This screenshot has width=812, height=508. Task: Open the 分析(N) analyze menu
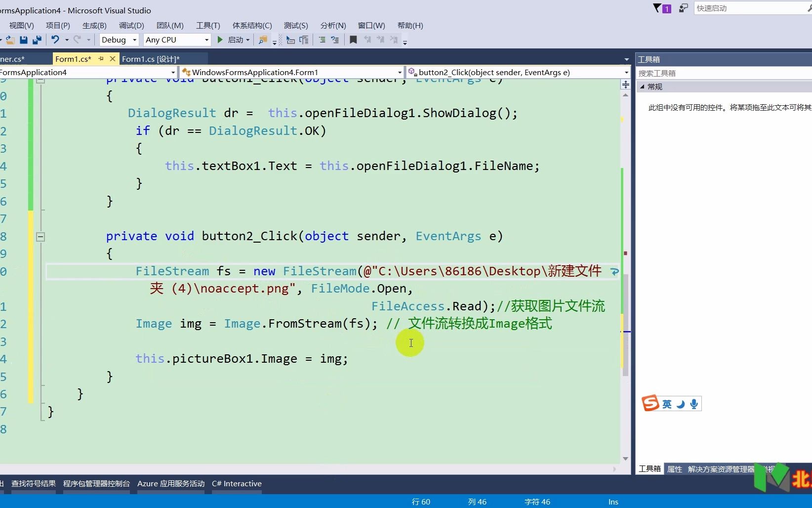tap(333, 26)
